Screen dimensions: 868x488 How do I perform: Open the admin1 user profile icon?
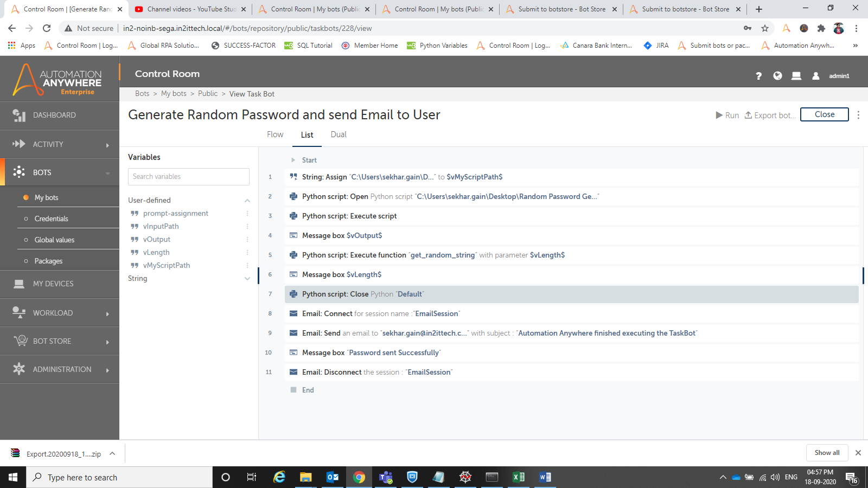coord(815,76)
